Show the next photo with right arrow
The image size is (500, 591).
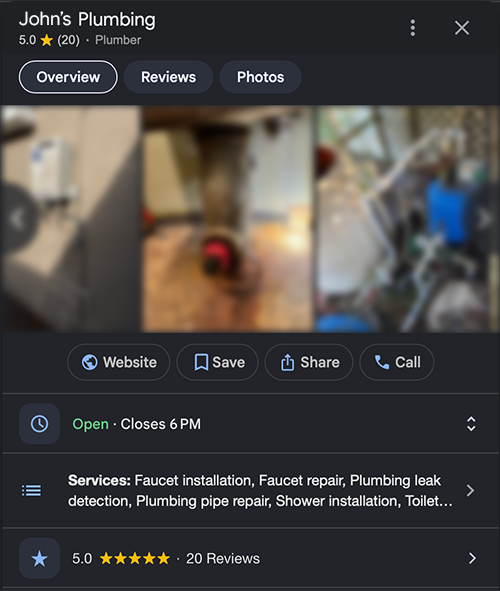coord(485,219)
